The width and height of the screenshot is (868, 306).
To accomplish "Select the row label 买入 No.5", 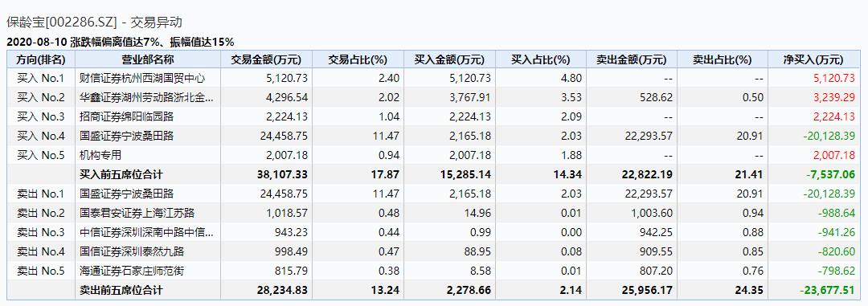I will click(x=41, y=156).
